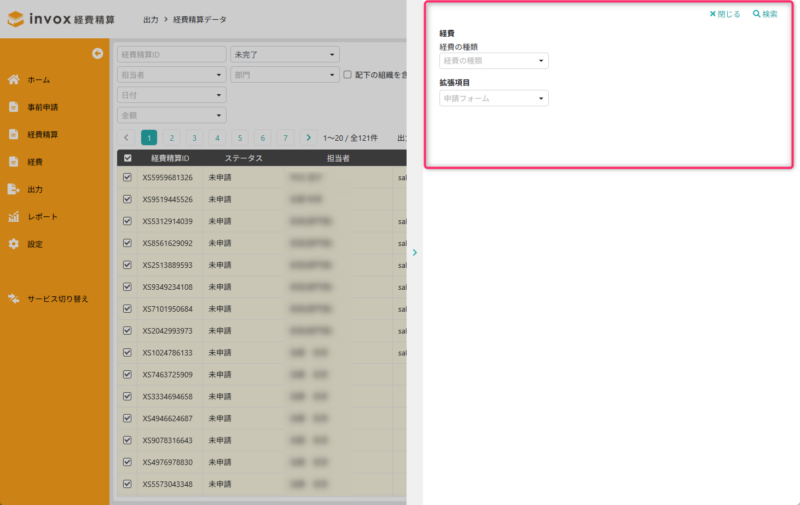Open the 申請フォーム dropdown
Viewport: 800px width, 505px height.
(x=494, y=98)
